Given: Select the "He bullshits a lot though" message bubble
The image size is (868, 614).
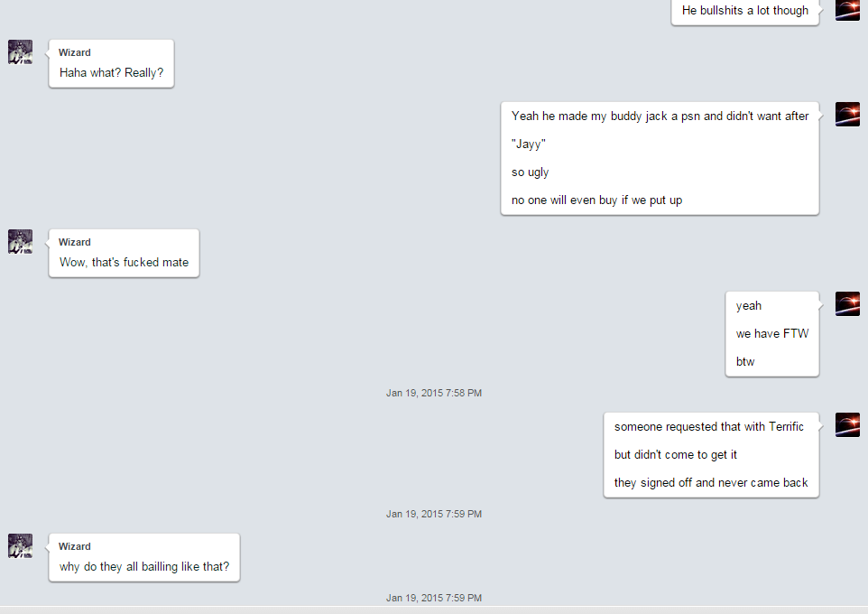Looking at the screenshot, I should [745, 11].
